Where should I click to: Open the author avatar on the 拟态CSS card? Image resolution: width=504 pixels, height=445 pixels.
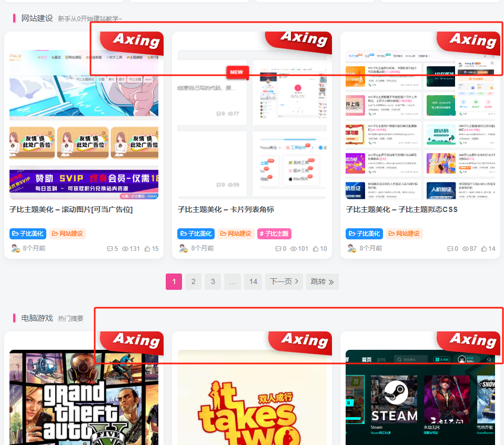(x=352, y=248)
